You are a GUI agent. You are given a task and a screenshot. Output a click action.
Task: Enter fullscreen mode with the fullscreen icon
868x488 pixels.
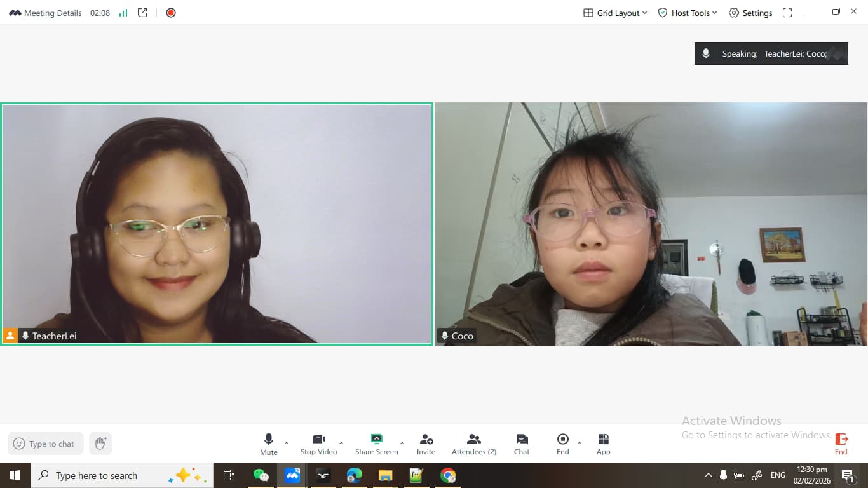click(x=787, y=13)
